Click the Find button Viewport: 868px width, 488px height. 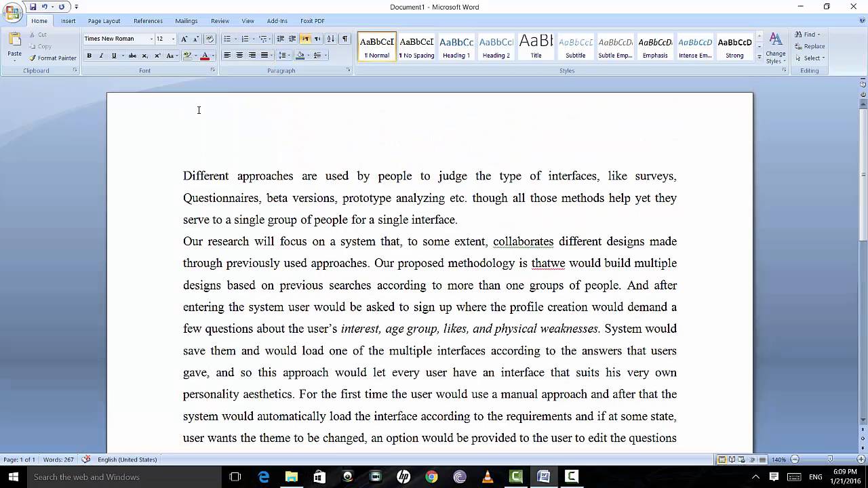tap(808, 35)
